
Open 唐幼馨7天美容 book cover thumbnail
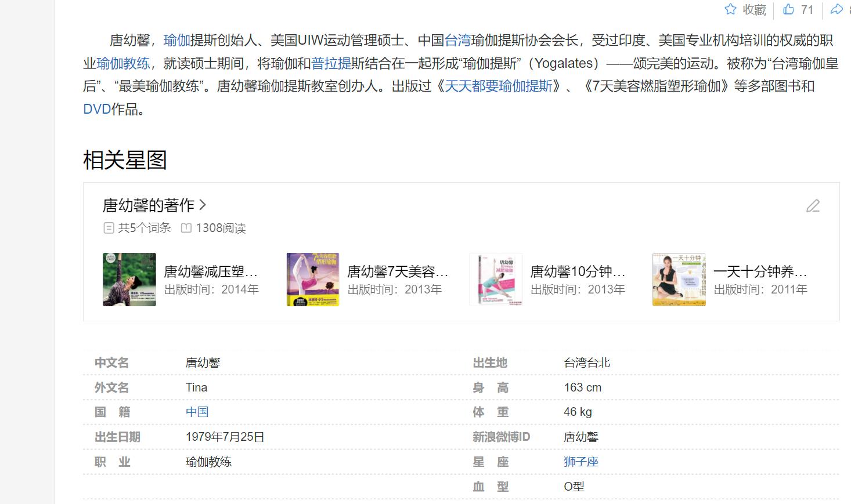(x=313, y=280)
